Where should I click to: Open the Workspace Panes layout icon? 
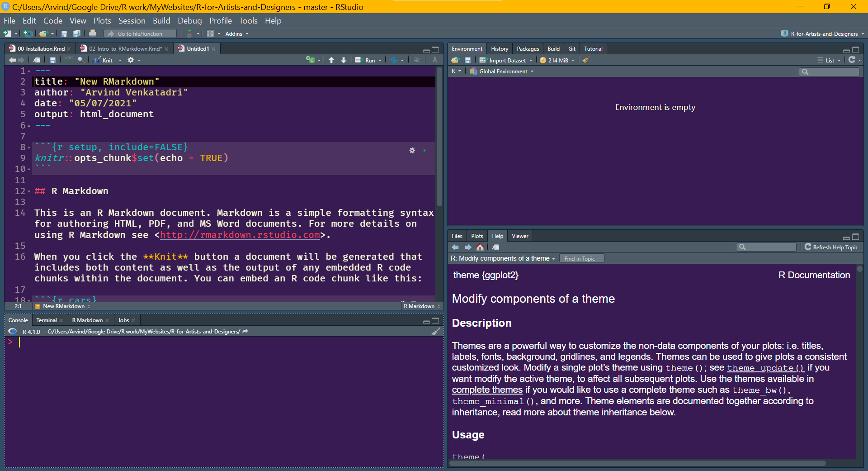click(210, 33)
